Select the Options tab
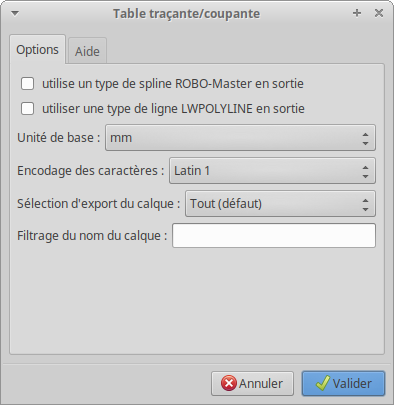 [x=37, y=50]
